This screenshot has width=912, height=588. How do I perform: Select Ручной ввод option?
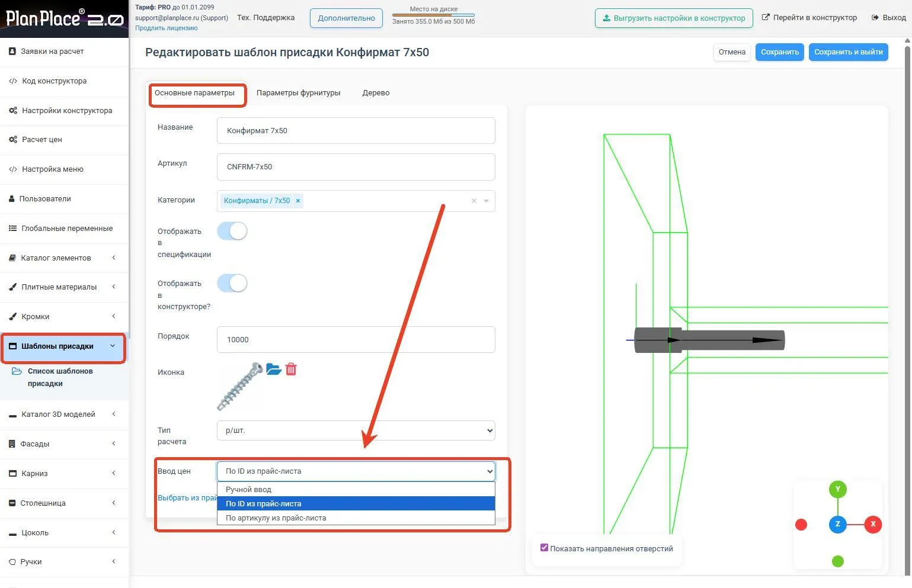click(x=356, y=490)
